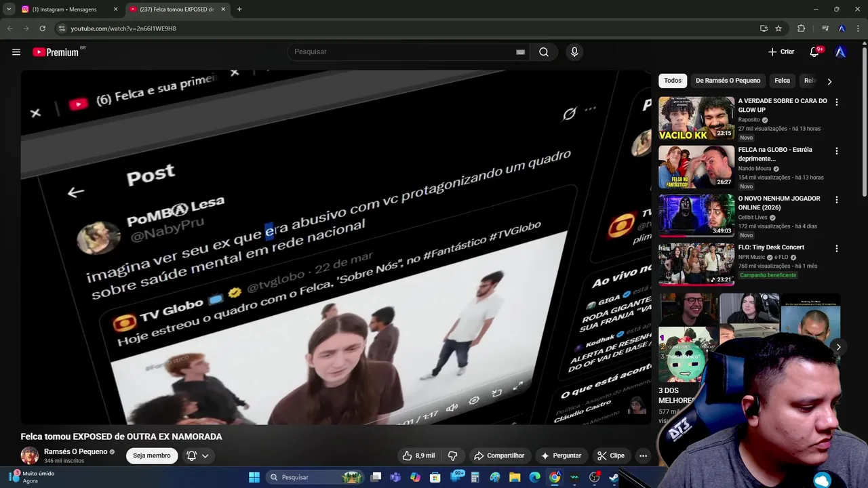Open tab search dropdown arrow

[9, 9]
